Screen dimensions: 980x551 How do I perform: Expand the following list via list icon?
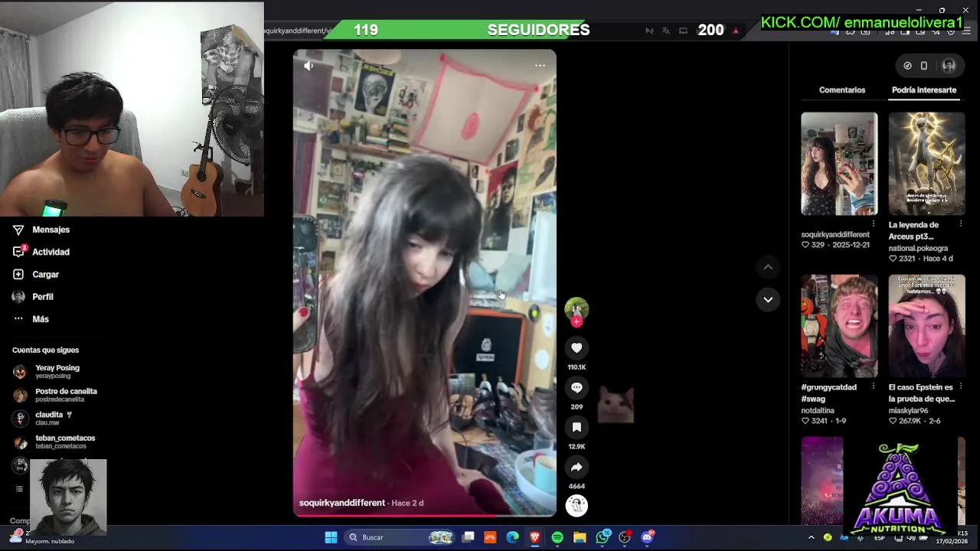tap(19, 489)
